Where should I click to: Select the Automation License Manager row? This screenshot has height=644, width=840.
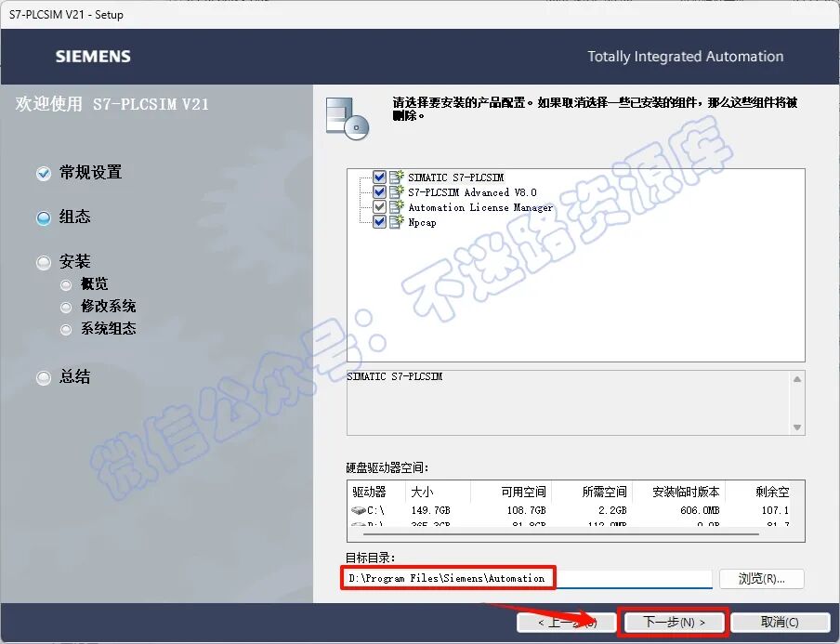tap(480, 207)
